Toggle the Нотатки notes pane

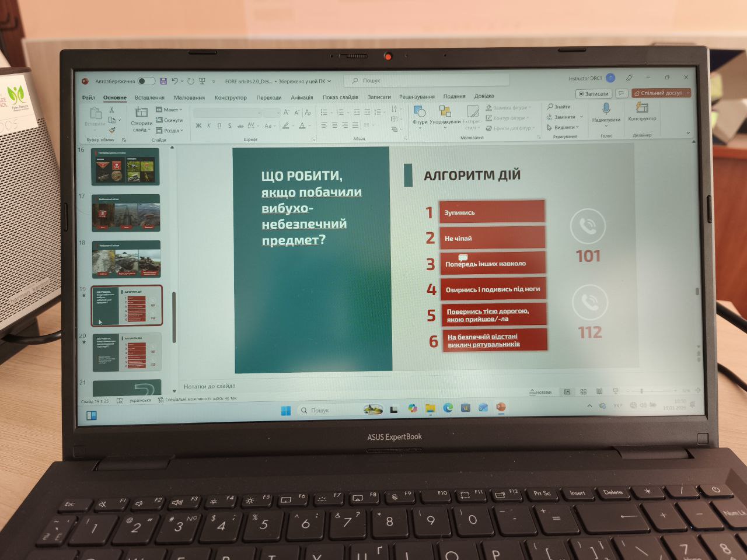pos(540,392)
